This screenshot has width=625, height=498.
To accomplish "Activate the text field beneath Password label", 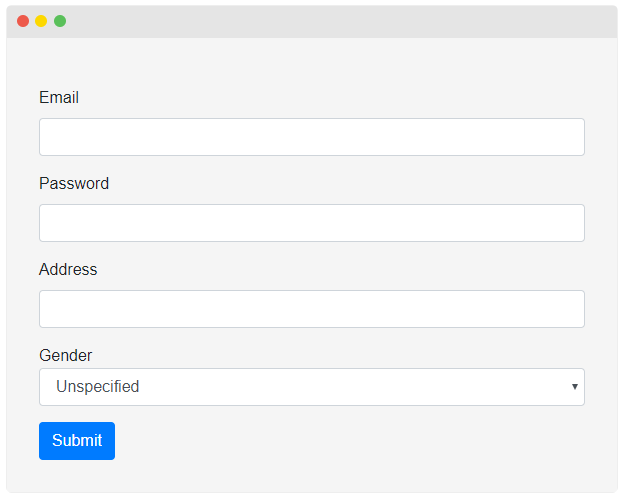I will coord(311,223).
